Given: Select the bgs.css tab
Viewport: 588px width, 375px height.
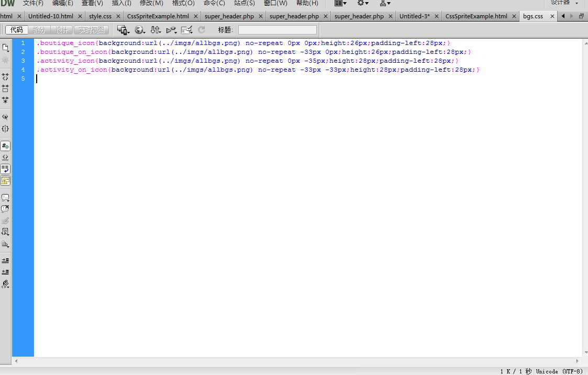Looking at the screenshot, I should pos(533,16).
